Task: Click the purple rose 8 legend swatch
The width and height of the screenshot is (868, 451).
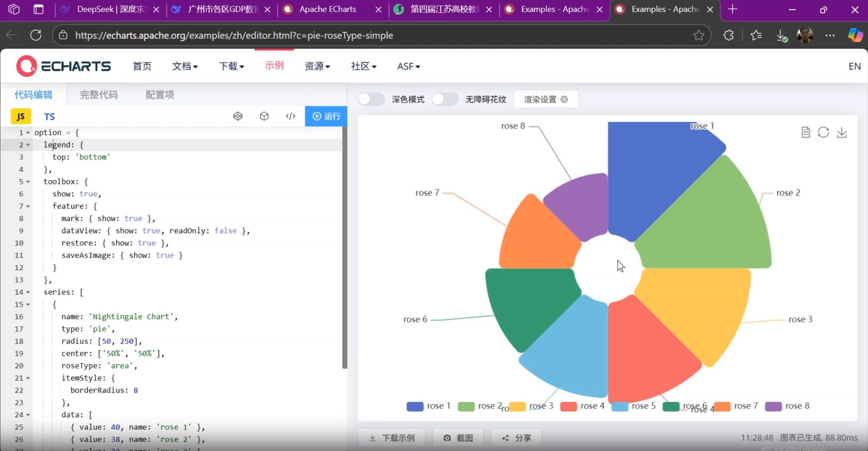Action: coord(773,406)
